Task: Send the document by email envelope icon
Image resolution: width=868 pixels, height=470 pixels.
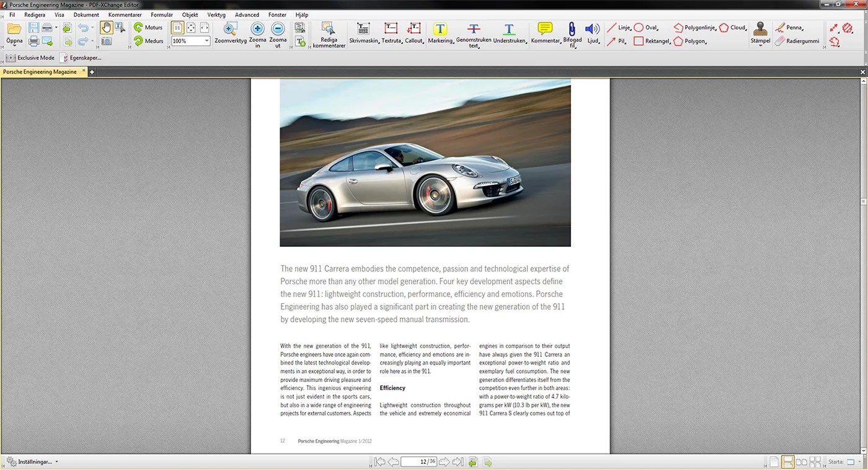Action: 47,42
